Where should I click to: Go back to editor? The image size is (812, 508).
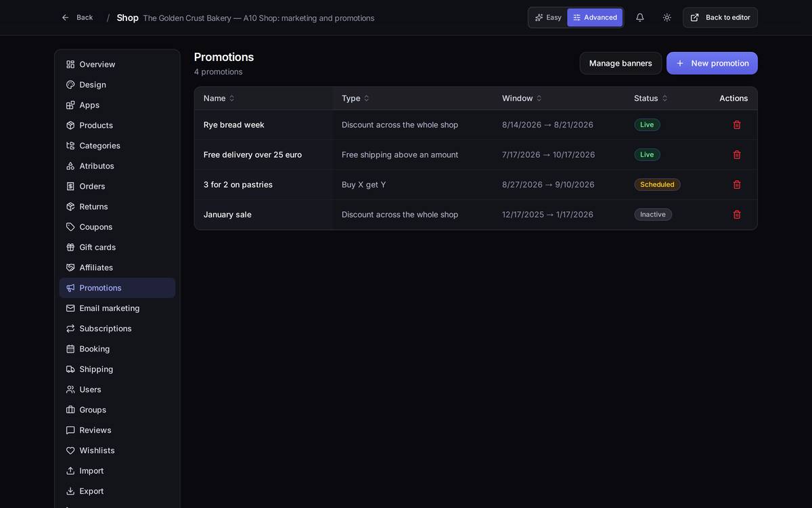tap(720, 18)
